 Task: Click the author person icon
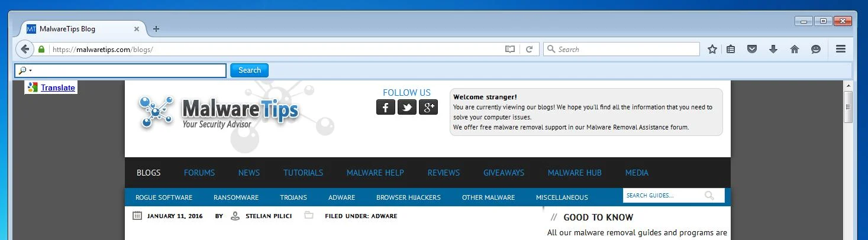(235, 216)
